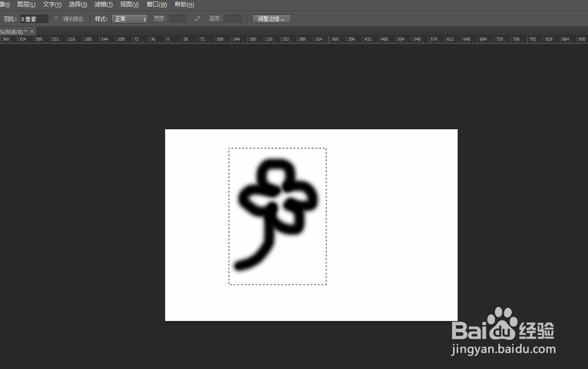
Task: Expand the 样式 style dropdown
Action: pos(129,19)
